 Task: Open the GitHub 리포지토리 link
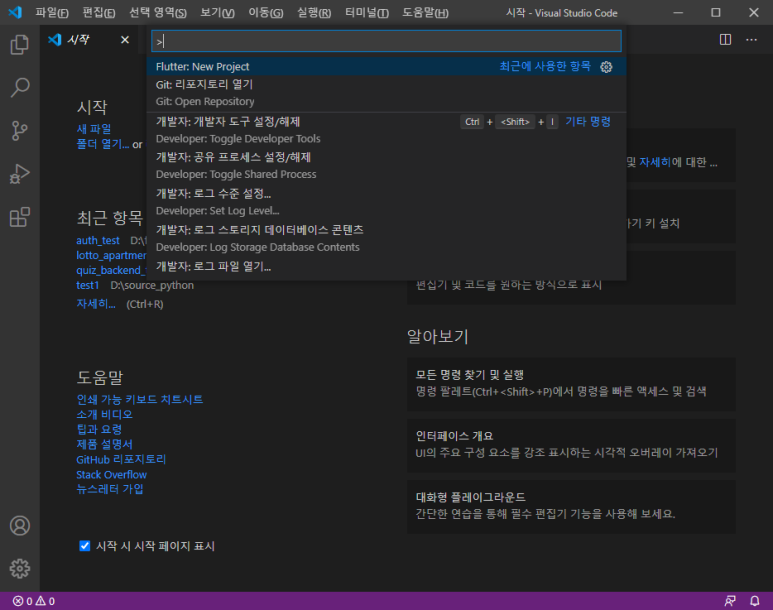[x=121, y=460]
